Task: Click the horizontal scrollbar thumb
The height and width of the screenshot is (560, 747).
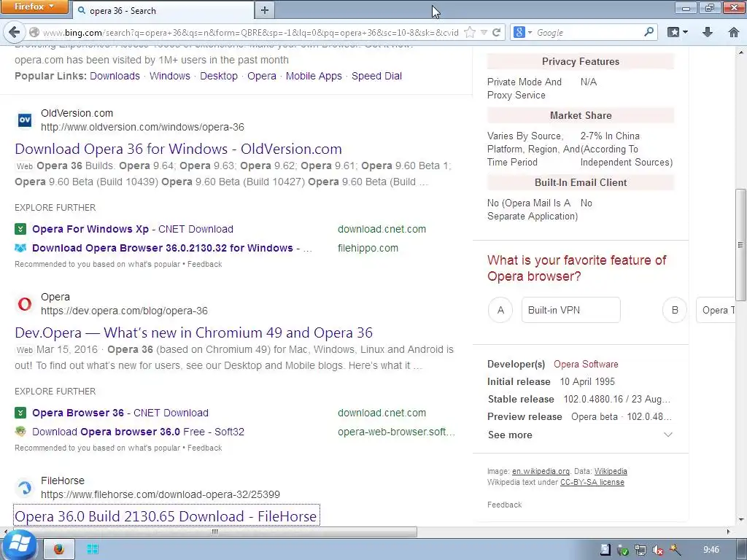Action: (x=214, y=532)
